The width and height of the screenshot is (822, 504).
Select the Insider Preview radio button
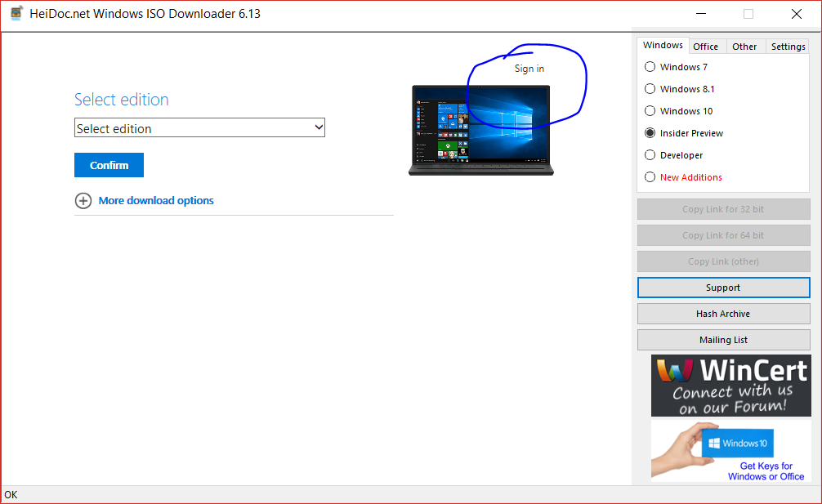650,132
